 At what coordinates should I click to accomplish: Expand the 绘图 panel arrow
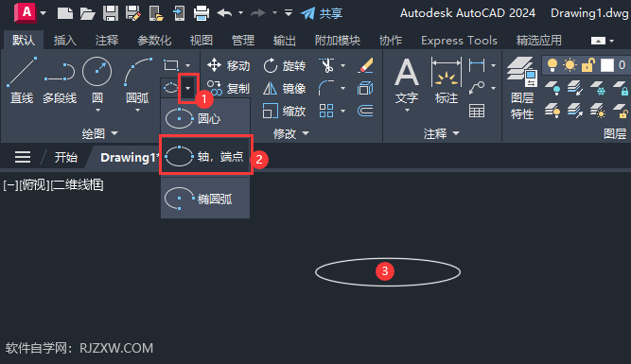(114, 133)
